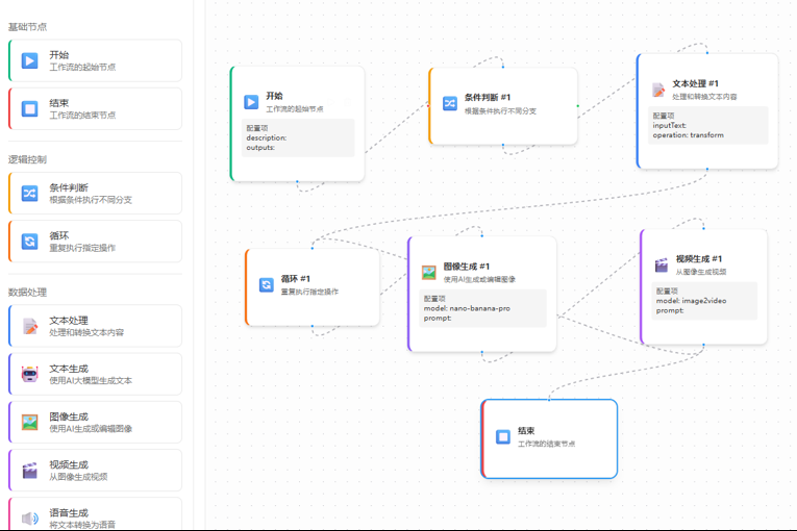Select the 文本处理 #1 node title on canvas

pyautogui.click(x=696, y=84)
